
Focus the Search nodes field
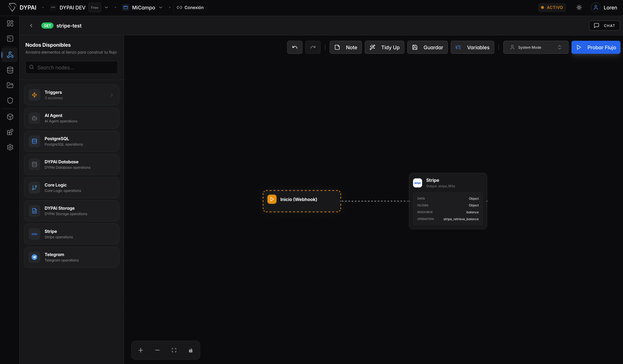(71, 67)
